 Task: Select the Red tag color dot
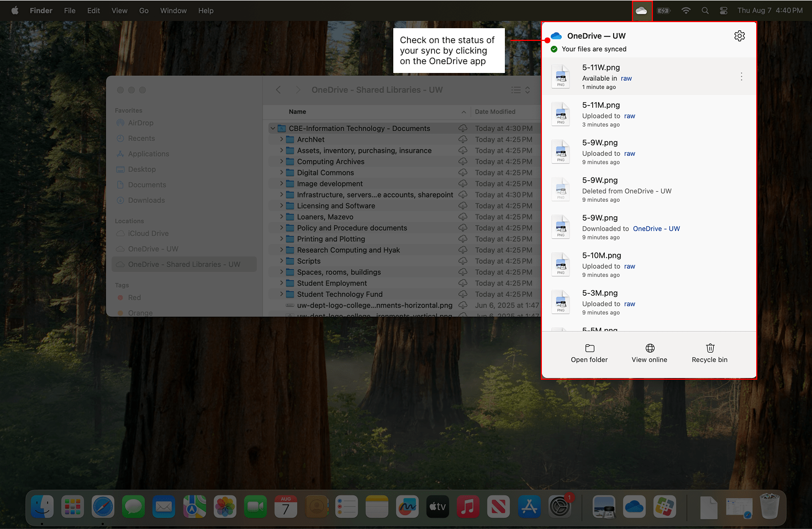pyautogui.click(x=121, y=297)
